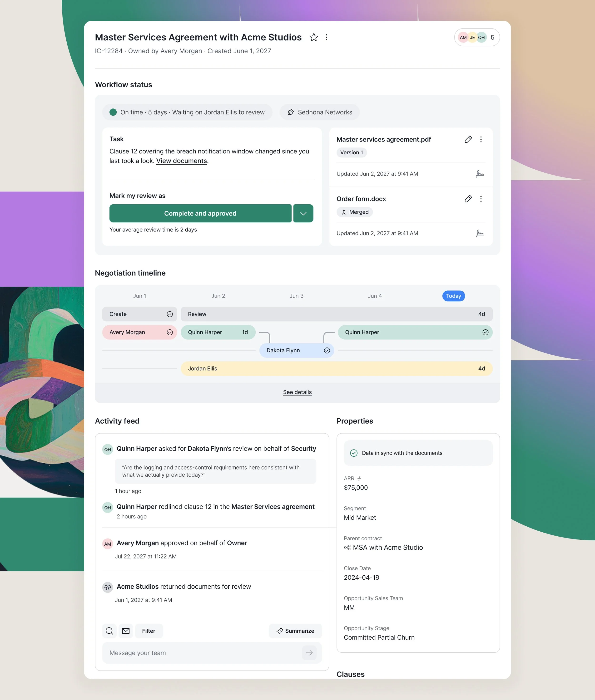
Task: Click the Dakota Flynn completed check icon
Action: click(327, 351)
